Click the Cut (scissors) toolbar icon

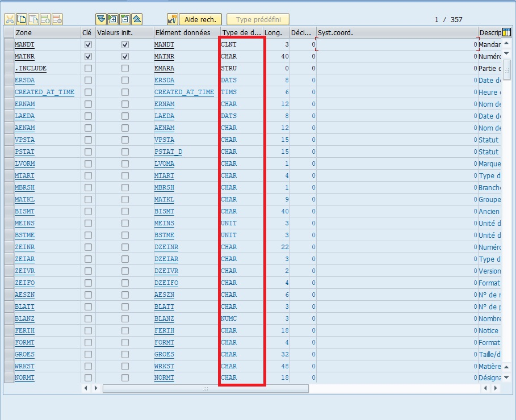pos(10,19)
